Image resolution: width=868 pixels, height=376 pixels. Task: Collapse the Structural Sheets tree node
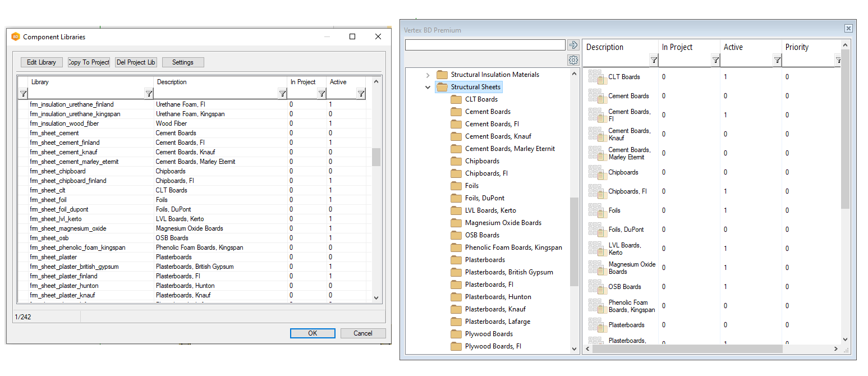428,87
